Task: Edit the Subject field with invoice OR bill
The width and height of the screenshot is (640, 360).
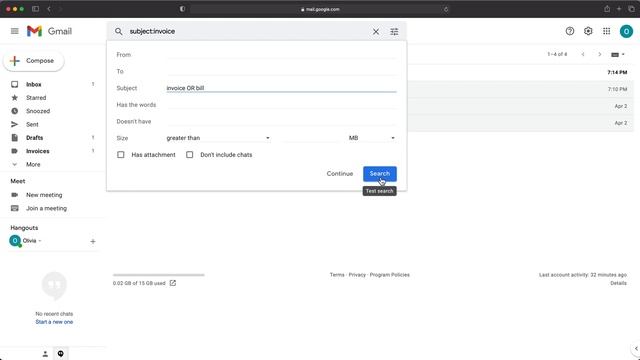Action: click(281, 88)
